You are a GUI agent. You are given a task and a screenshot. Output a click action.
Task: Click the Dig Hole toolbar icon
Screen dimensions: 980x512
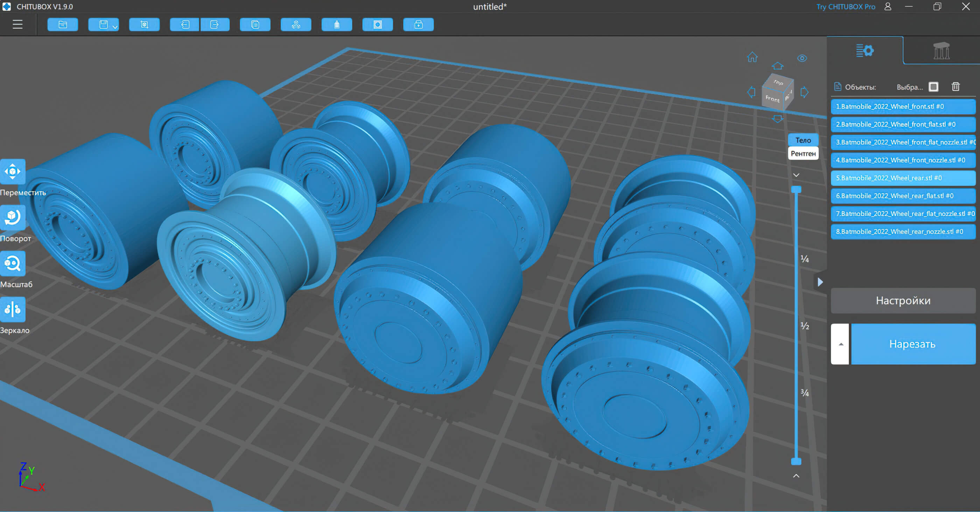pos(377,25)
